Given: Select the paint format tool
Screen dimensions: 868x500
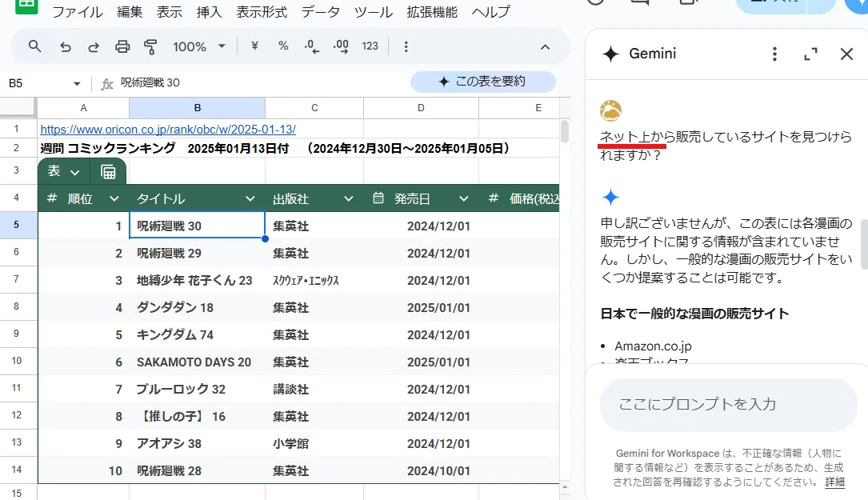Looking at the screenshot, I should coord(150,46).
